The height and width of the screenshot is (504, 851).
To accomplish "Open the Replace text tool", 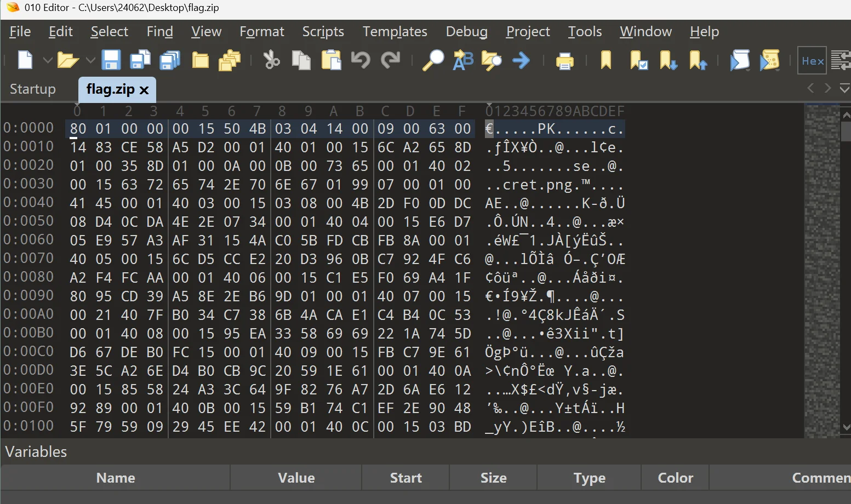I will point(463,60).
